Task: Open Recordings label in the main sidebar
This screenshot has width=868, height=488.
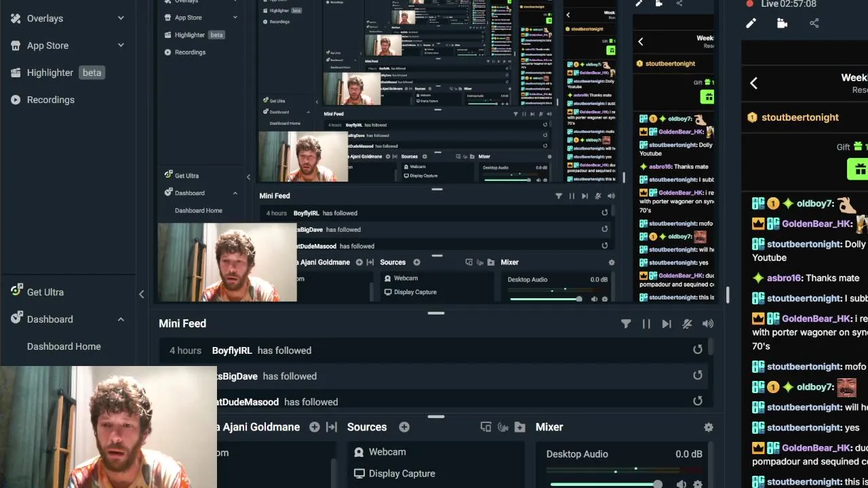Action: point(51,100)
